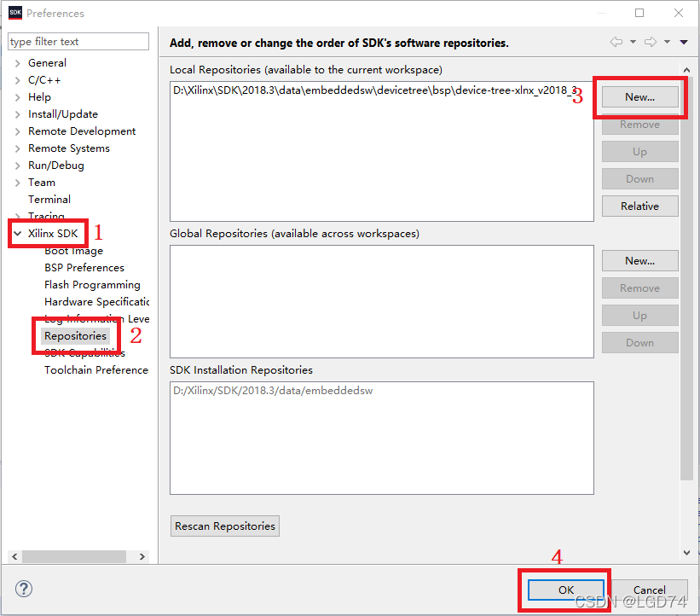Go forward using the forward arrow icon
The image size is (700, 616).
click(651, 42)
